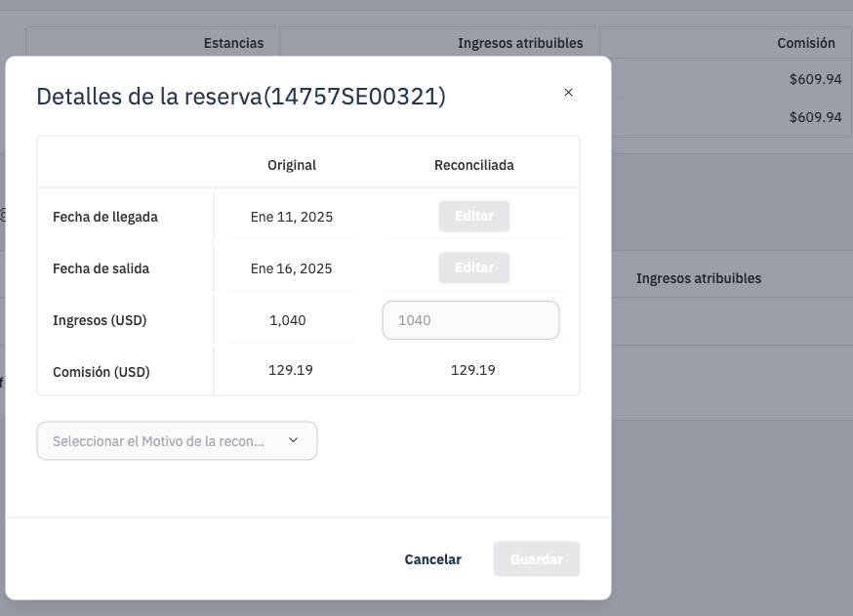Click the second $609.94 commission value
Screen dimensions: 853x616
816,117
